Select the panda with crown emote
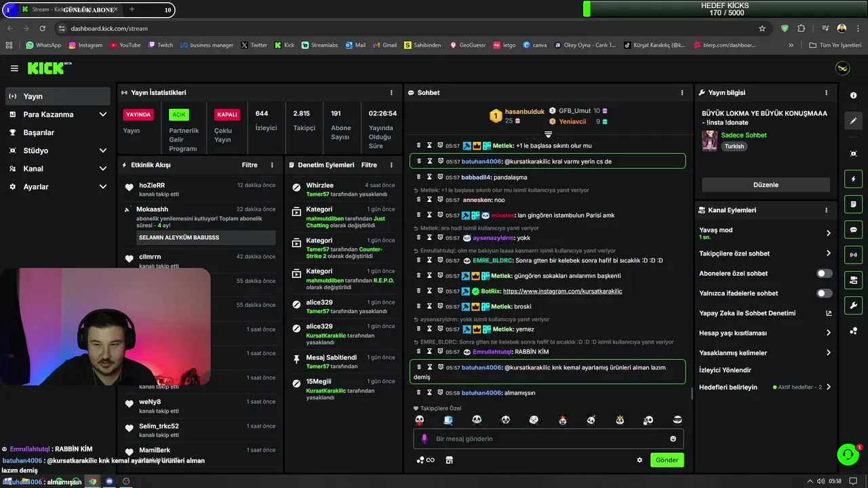Viewport: 868px width, 488px height. (620, 420)
